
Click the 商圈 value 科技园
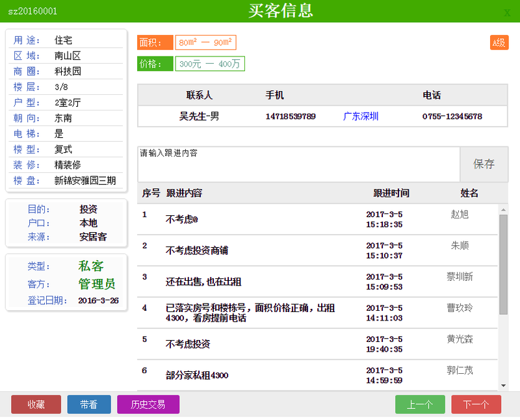(x=68, y=72)
